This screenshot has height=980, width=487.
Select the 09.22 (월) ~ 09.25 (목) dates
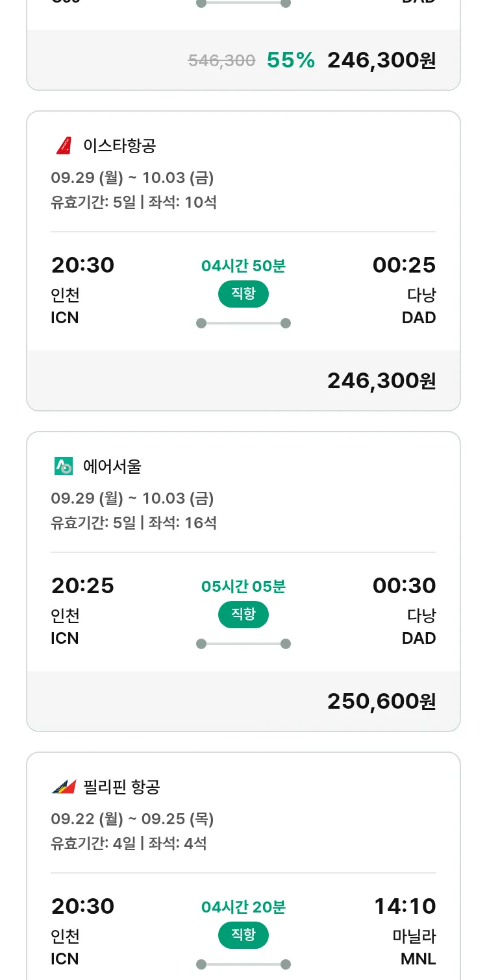132,819
